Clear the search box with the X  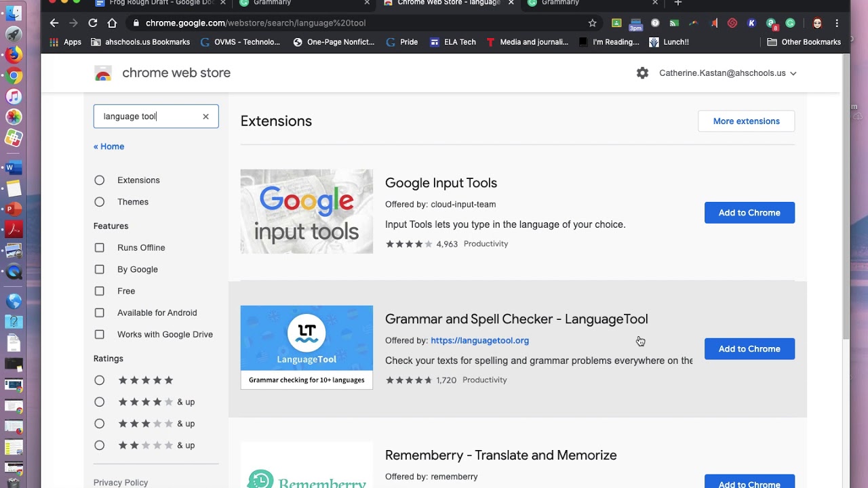[205, 117]
